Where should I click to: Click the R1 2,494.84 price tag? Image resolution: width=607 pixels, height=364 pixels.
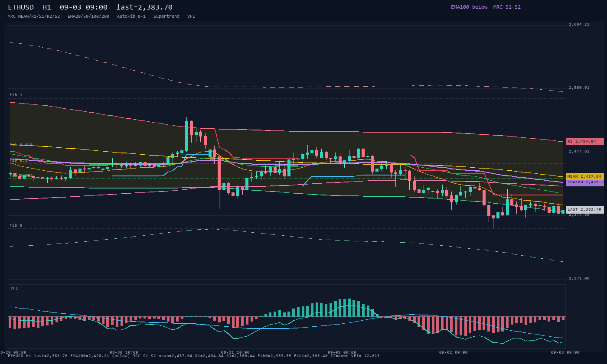click(585, 141)
